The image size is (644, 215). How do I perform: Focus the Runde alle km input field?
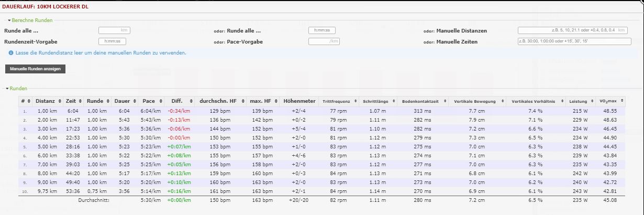(114, 30)
